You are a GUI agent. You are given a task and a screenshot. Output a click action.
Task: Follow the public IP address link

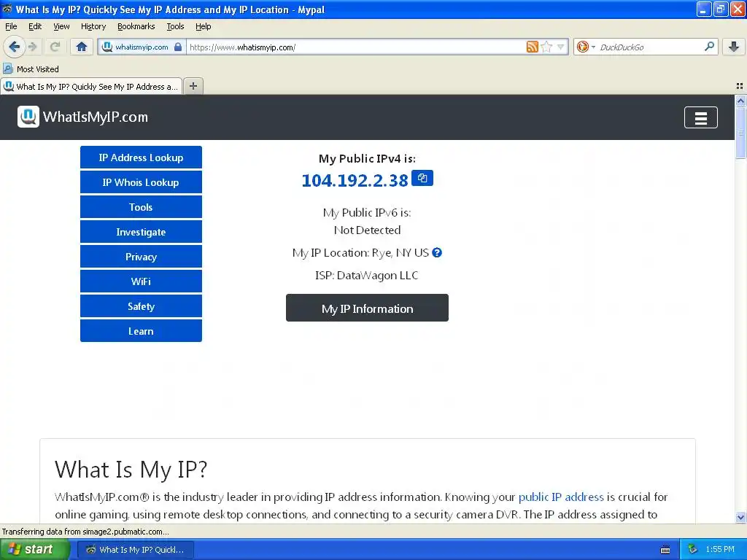561,497
